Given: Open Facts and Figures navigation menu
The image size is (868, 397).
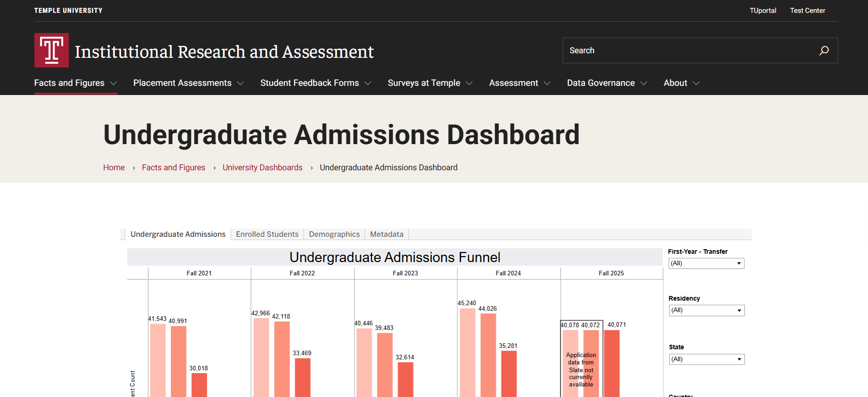Looking at the screenshot, I should (x=69, y=83).
